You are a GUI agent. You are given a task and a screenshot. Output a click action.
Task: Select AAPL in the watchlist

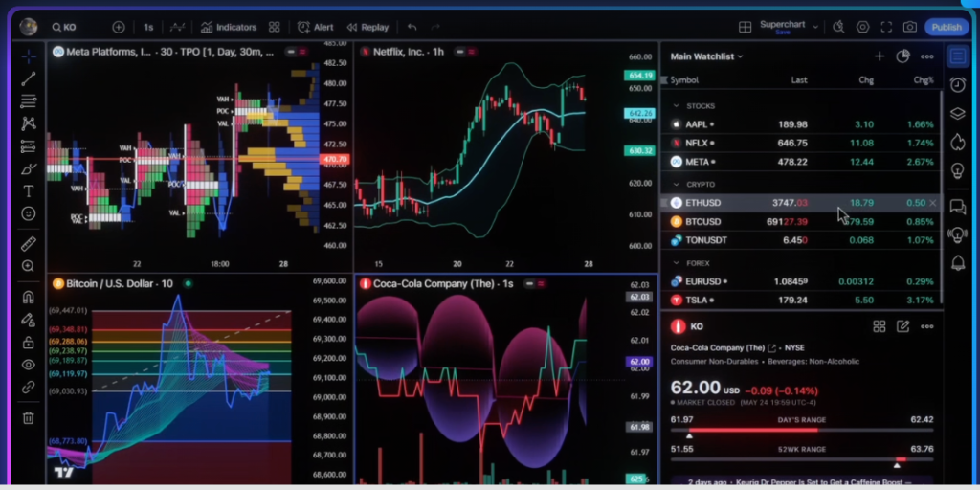pos(802,124)
